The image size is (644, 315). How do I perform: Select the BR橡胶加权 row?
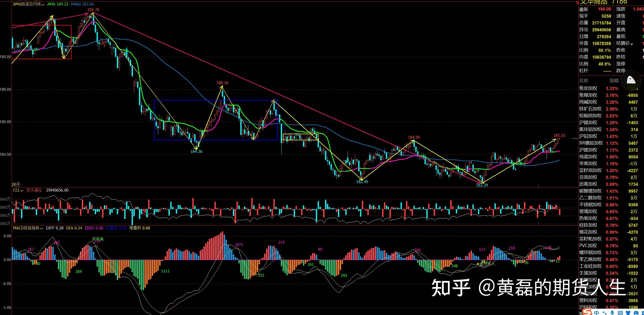coord(608,143)
